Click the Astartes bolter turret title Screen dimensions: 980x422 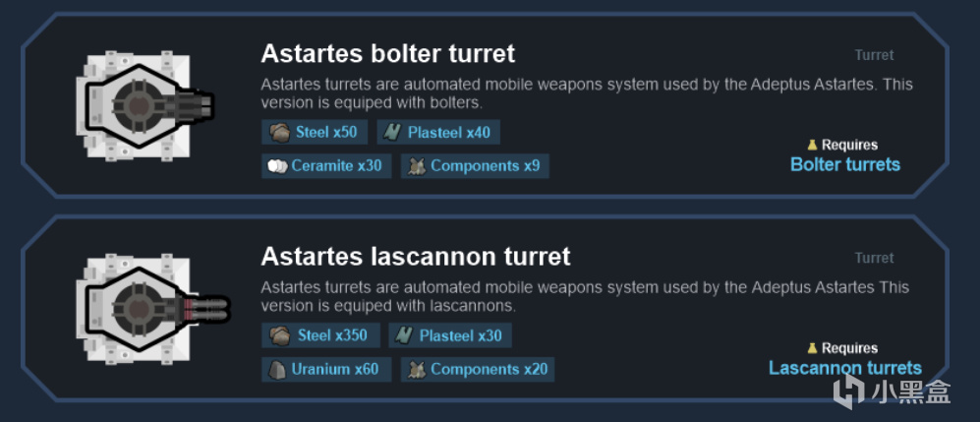pyautogui.click(x=387, y=53)
